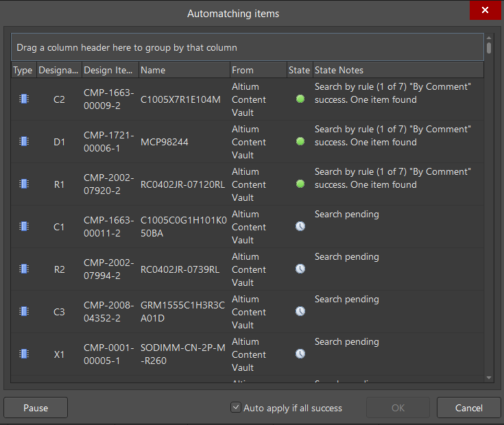Screen dimensions: 504x425
Task: Click the component type icon for C2
Action: pos(24,99)
